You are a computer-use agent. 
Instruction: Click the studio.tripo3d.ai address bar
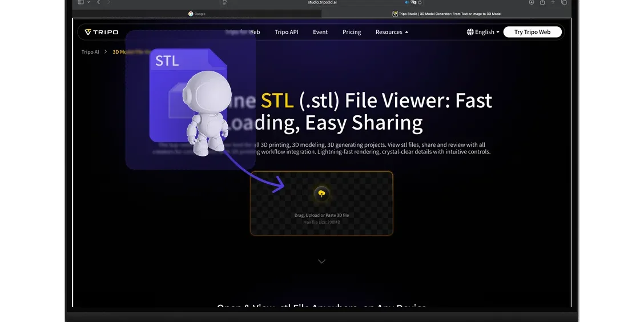[323, 2]
